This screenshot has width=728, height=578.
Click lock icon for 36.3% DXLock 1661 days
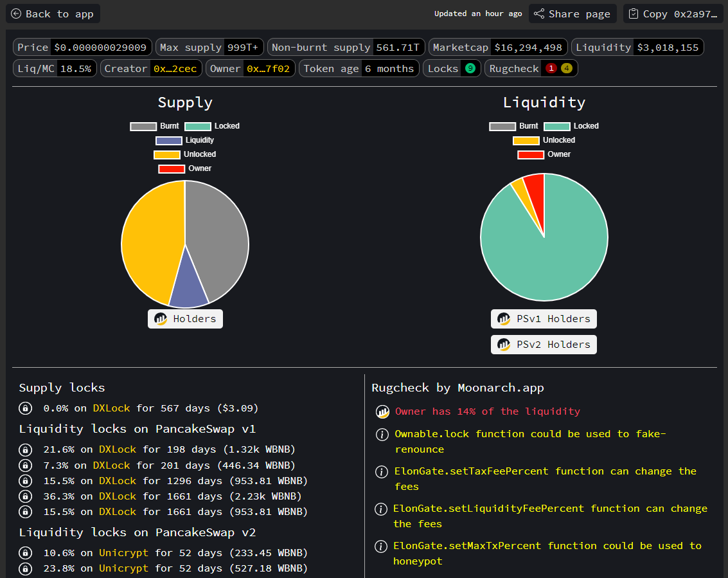[x=26, y=496]
